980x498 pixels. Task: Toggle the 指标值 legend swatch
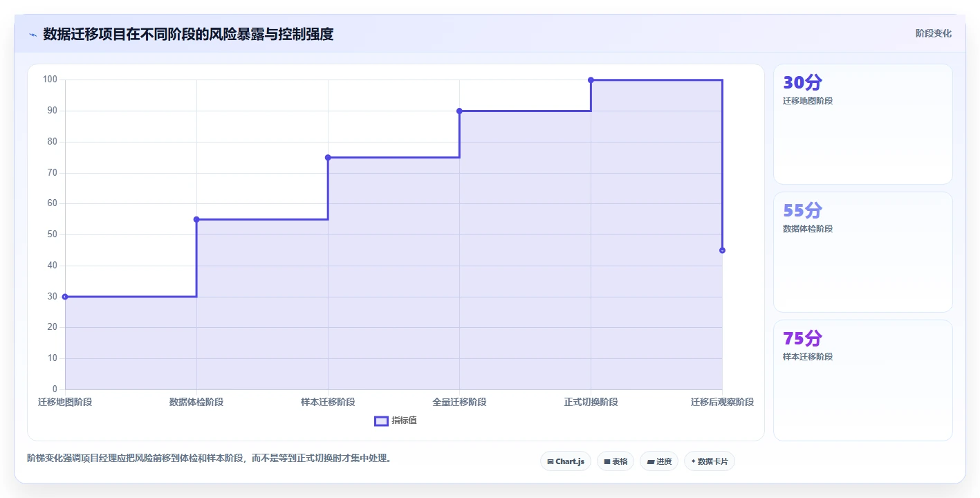tap(381, 421)
